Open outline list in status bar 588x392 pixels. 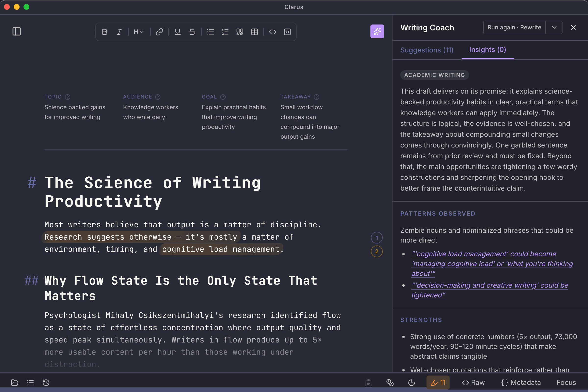pyautogui.click(x=30, y=382)
